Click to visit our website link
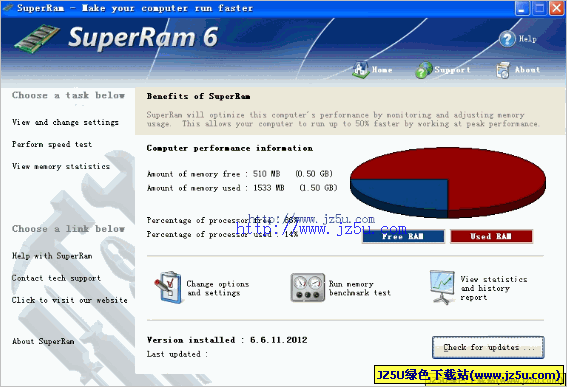This screenshot has height=387, width=567. 69,300
